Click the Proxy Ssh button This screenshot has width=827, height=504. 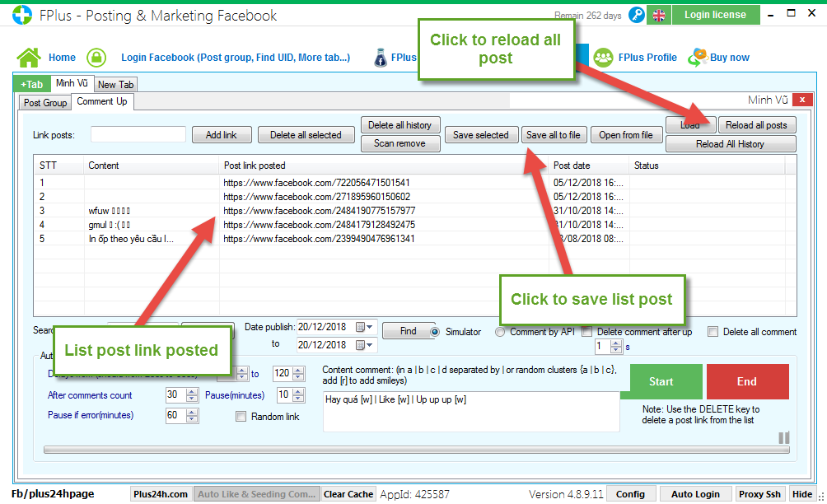pyautogui.click(x=759, y=494)
